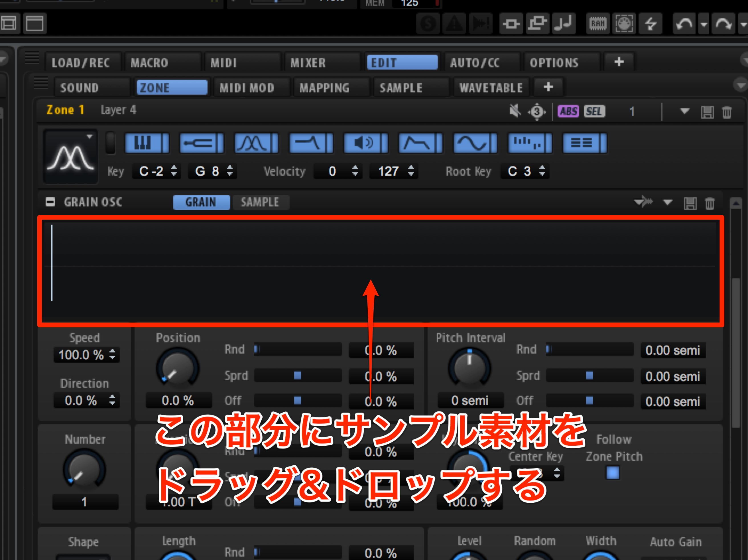
Task: Delete Zone 1 preset with trash icon
Action: tap(727, 112)
